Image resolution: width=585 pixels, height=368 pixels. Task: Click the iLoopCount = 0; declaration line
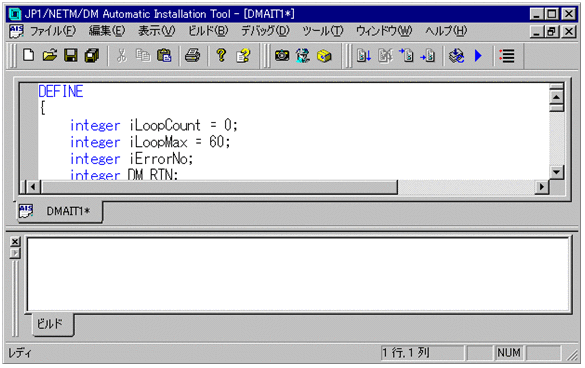point(153,125)
